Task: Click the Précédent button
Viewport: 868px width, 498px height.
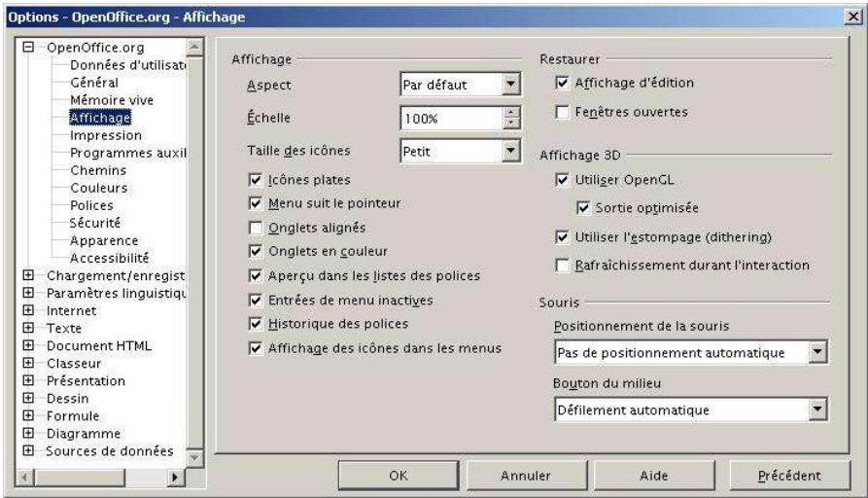Action: pos(789,476)
